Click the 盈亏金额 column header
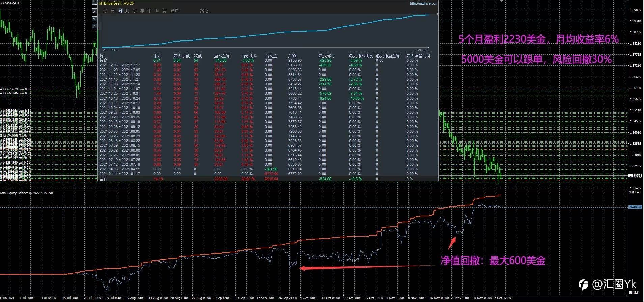This screenshot has height=302, width=644. [x=222, y=56]
